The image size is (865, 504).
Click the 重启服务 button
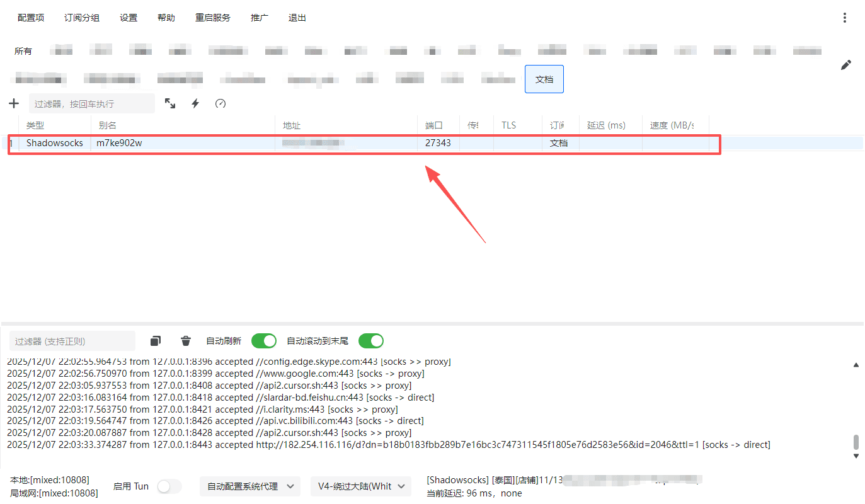point(212,18)
